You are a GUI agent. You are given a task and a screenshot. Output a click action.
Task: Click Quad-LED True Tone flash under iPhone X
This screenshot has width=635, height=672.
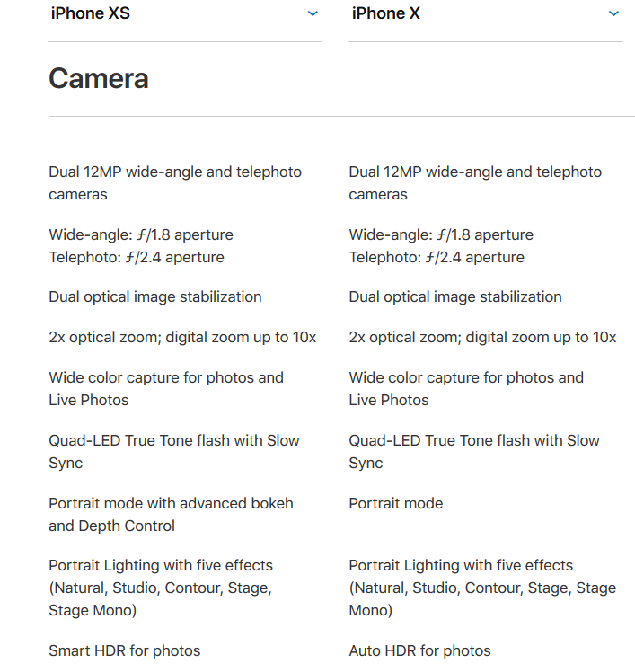474,451
